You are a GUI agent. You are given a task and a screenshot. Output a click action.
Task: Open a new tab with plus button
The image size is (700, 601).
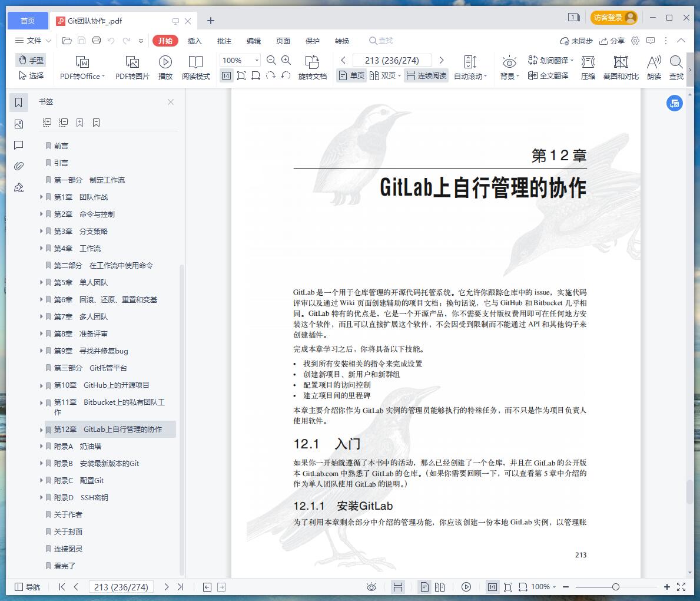tap(211, 21)
